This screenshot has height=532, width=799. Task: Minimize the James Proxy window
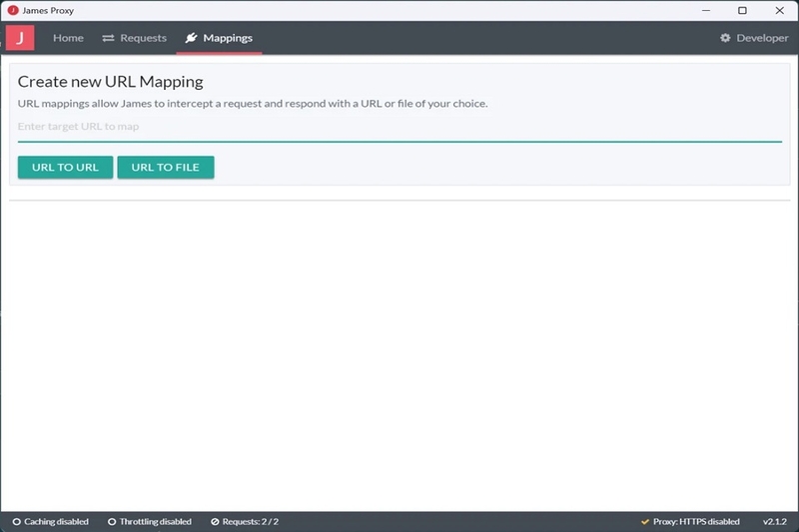point(706,10)
